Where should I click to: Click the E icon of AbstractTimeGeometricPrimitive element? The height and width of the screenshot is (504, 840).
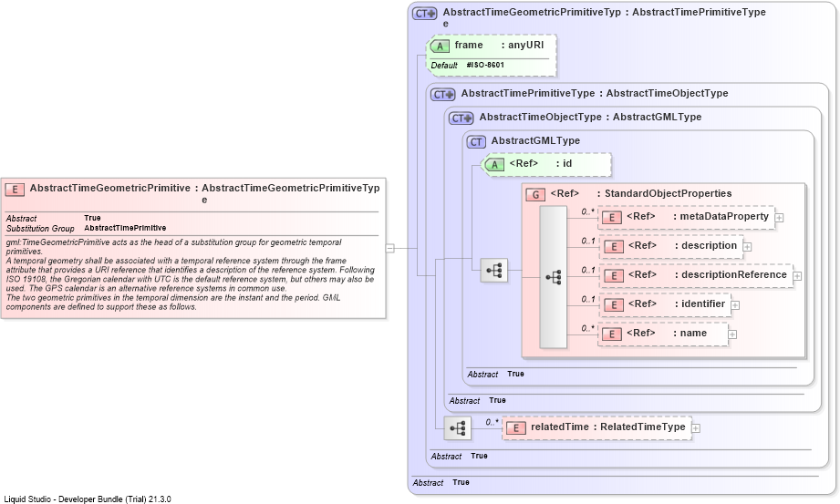coord(15,189)
